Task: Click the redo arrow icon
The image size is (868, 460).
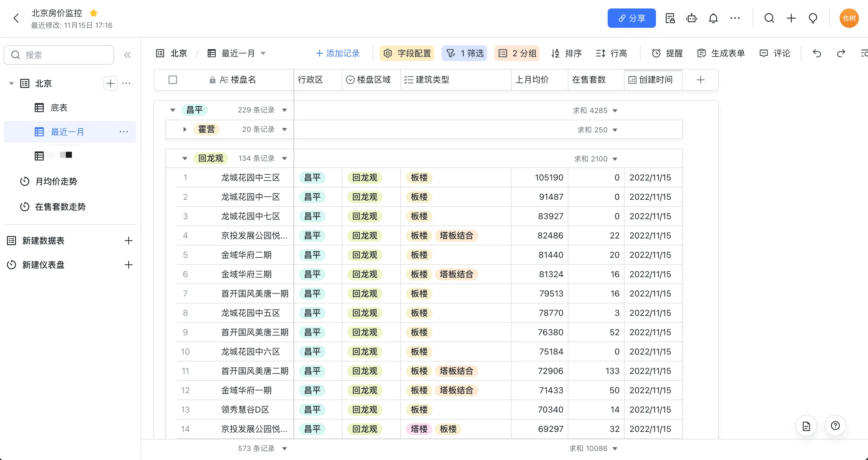Action: [x=841, y=53]
